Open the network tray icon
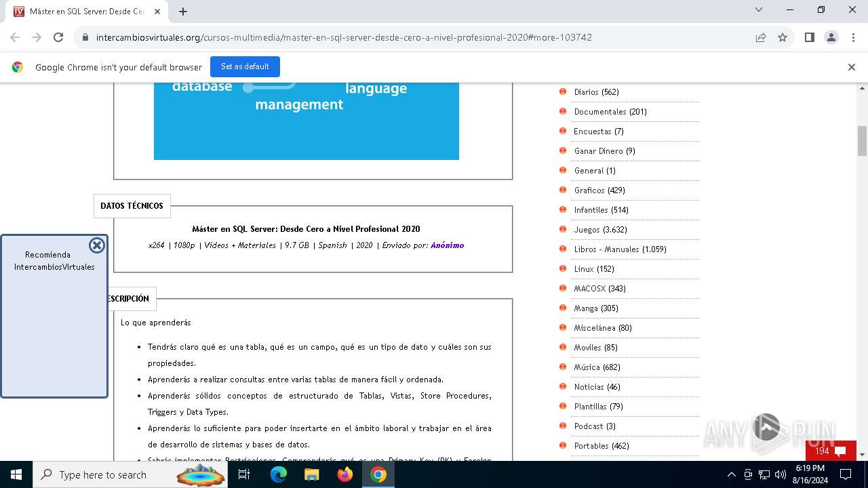 tap(764, 474)
